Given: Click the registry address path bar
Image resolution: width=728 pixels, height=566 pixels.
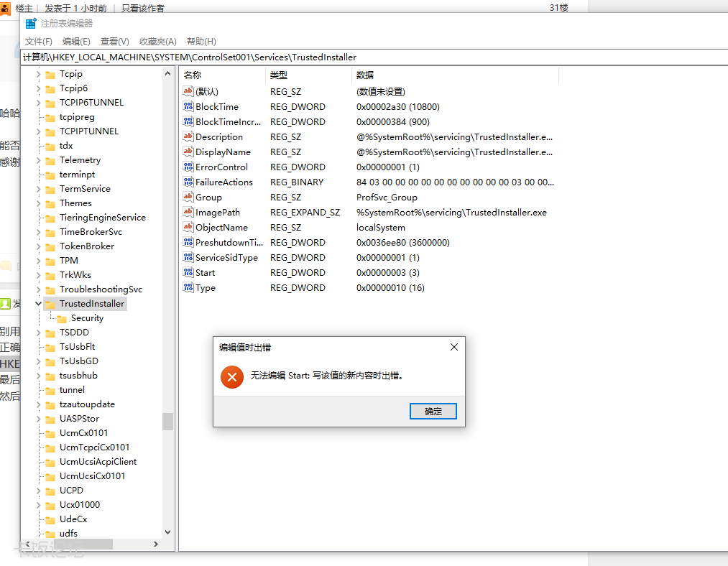Looking at the screenshot, I should [x=374, y=57].
